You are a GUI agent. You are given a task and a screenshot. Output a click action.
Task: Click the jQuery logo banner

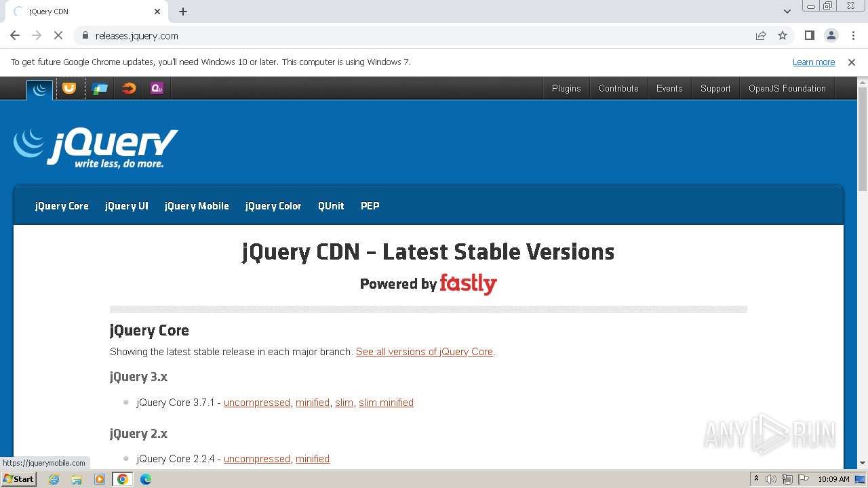pos(96,148)
